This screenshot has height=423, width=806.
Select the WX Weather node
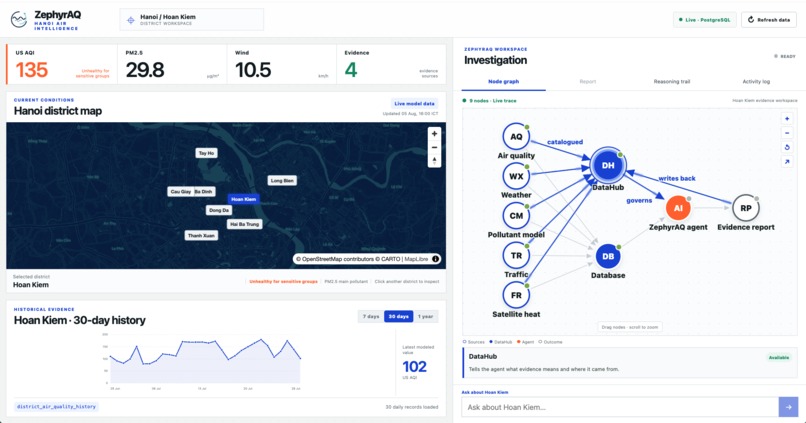(x=516, y=176)
